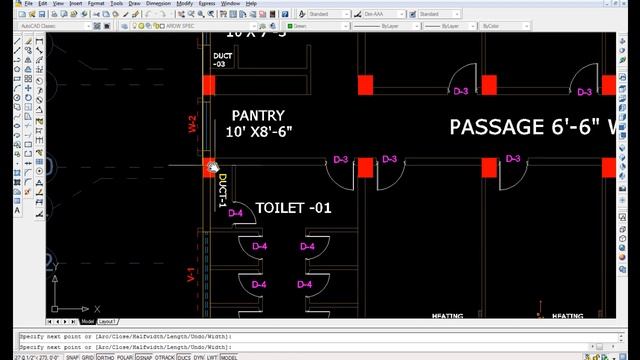Click the Match Properties brush icon
Image resolution: width=640 pixels, height=360 pixels.
tap(126, 14)
